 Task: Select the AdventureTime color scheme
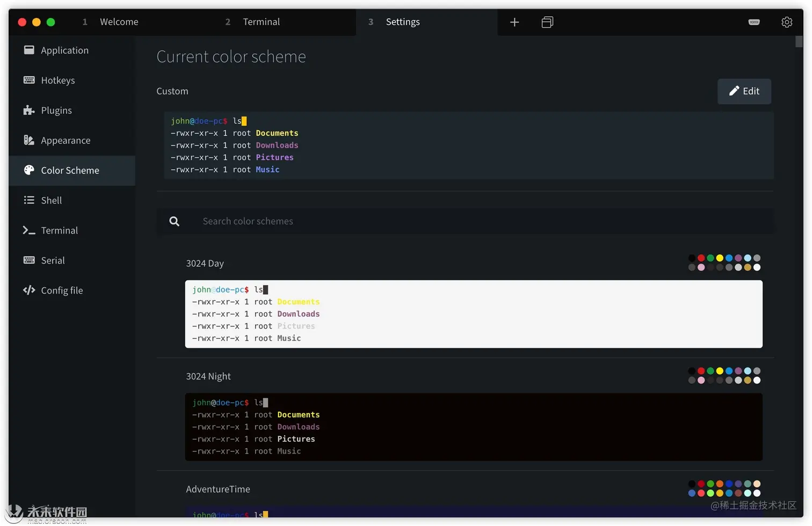click(x=218, y=489)
